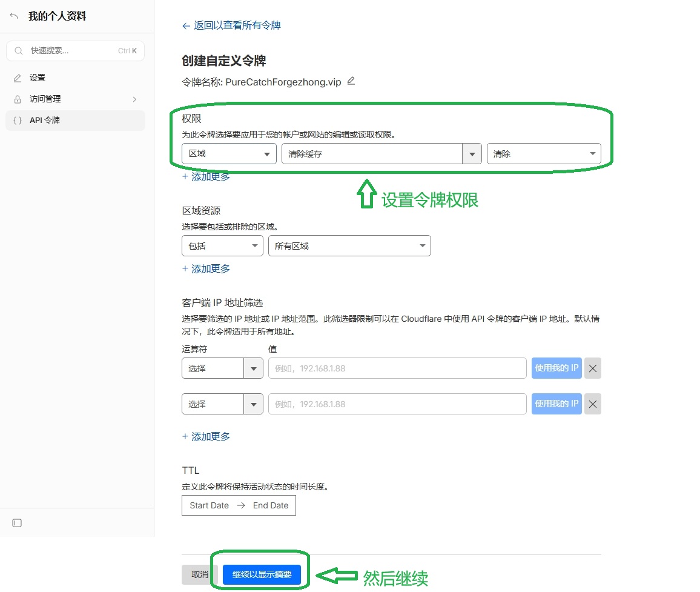Click the pencil icon to edit token name

tap(351, 81)
